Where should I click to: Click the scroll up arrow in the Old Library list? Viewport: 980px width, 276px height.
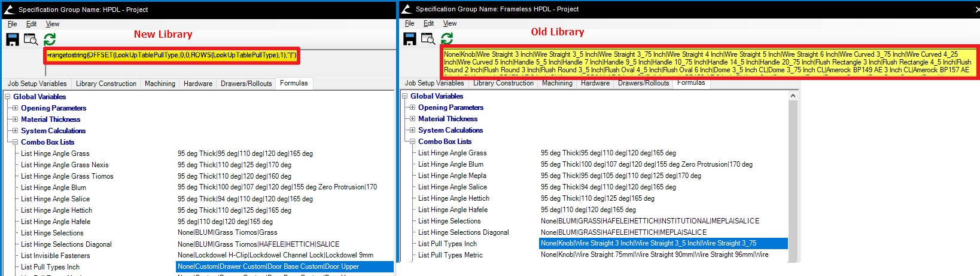click(793, 96)
